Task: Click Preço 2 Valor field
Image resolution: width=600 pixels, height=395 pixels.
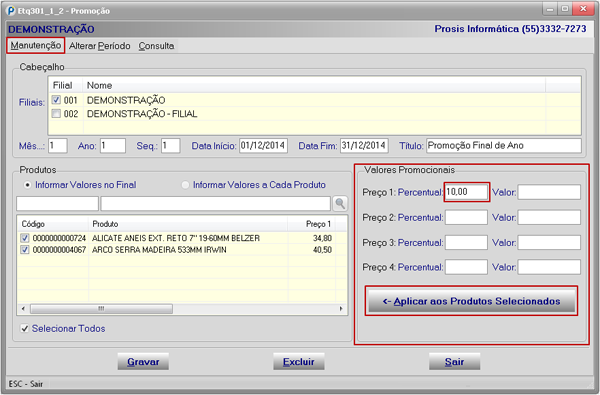Action: point(549,217)
